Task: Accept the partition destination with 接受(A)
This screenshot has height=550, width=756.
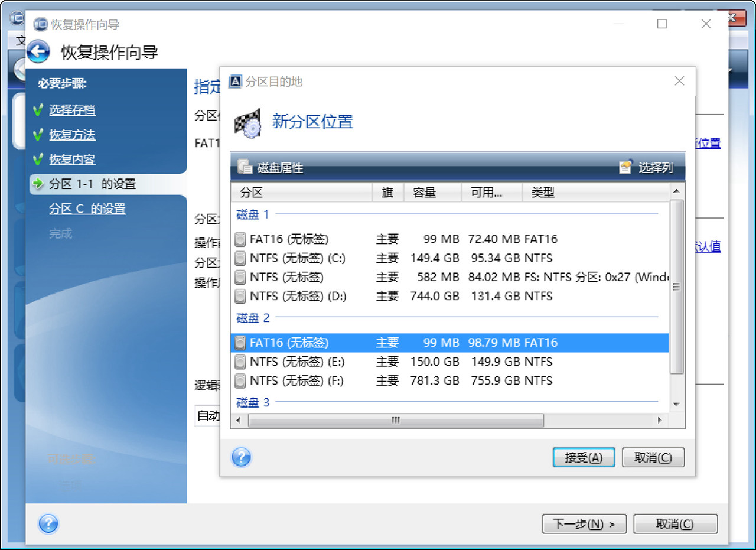Action: [x=584, y=457]
